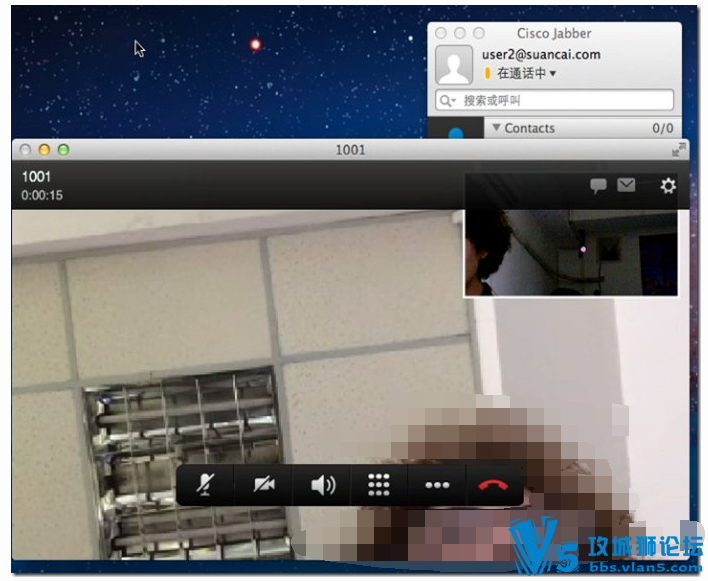Select the self-view video thumbnail
Image resolution: width=708 pixels, height=581 pixels.
(571, 252)
